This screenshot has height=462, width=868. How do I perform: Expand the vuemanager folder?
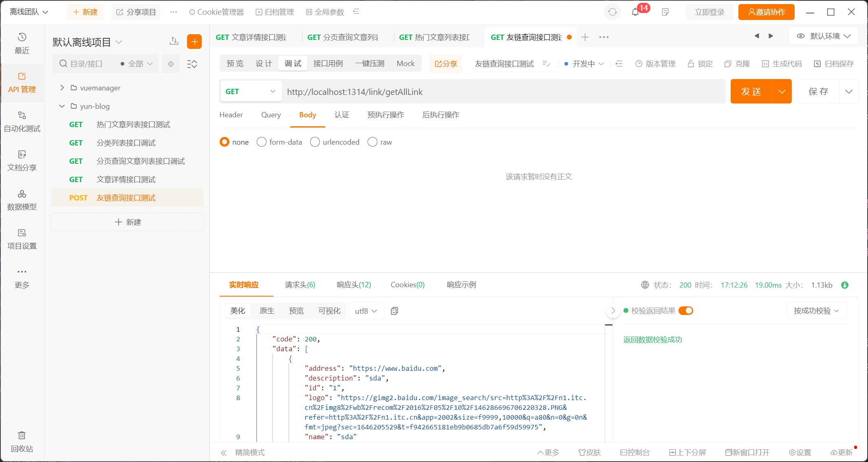62,88
